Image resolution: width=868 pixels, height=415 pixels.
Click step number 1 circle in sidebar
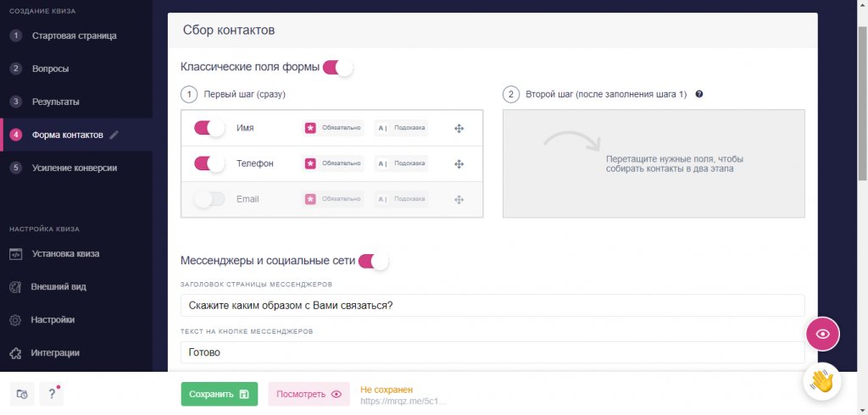(x=15, y=36)
